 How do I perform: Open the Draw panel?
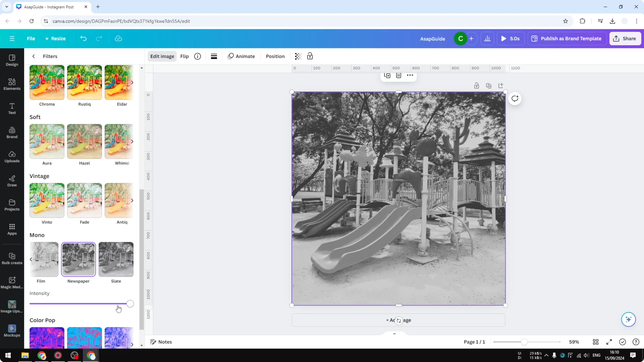point(12,181)
